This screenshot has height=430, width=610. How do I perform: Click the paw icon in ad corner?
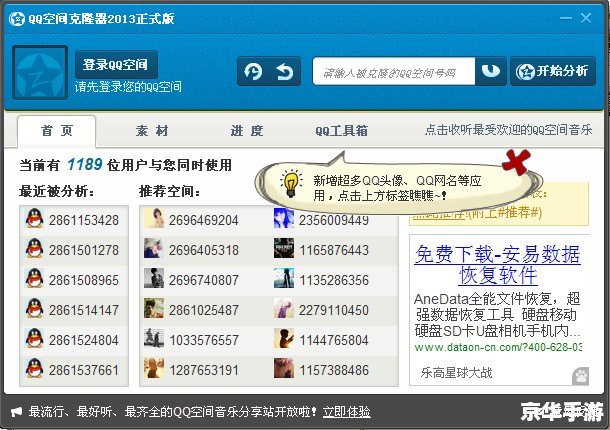coord(580,376)
